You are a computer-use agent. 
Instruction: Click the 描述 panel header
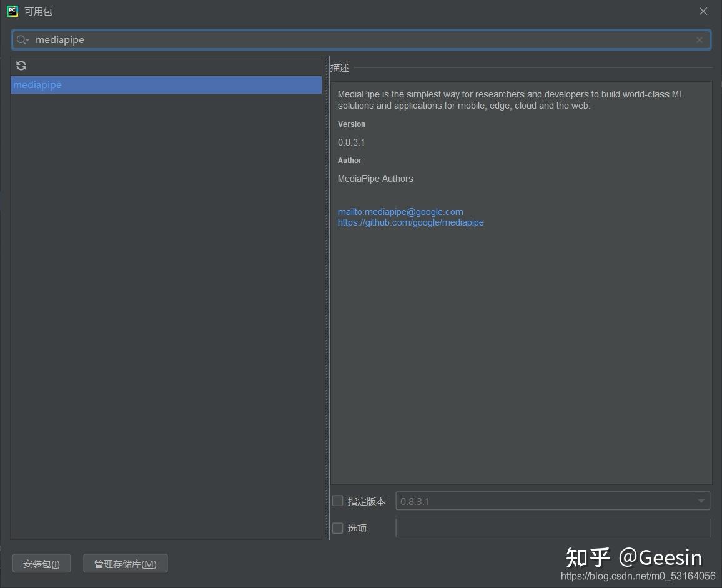click(339, 67)
